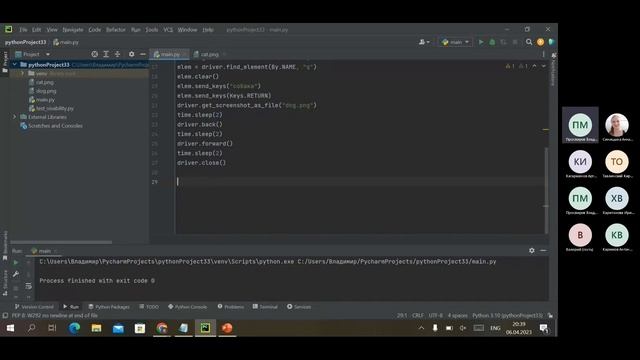
Task: Open the Problems tool window
Action: click(x=231, y=307)
